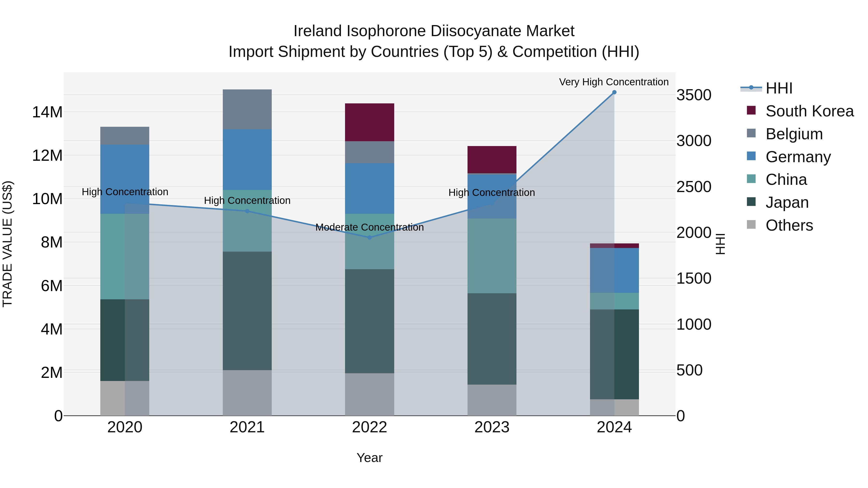Click the 6M y-axis tick label
The width and height of the screenshot is (868, 488).
52,286
